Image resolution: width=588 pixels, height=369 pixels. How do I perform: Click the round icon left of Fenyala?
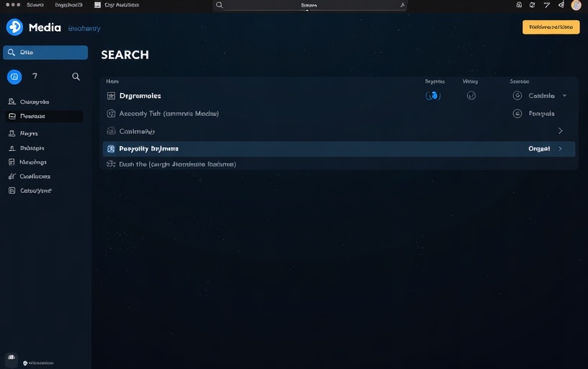(x=517, y=113)
